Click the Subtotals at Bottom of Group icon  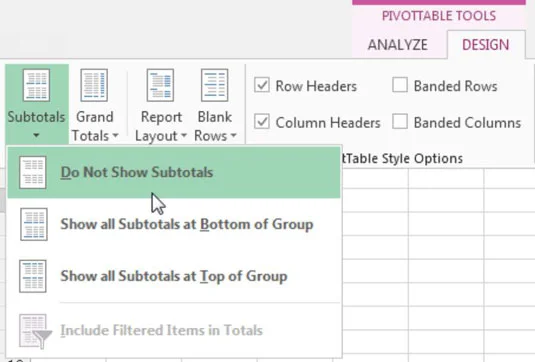[x=33, y=224]
